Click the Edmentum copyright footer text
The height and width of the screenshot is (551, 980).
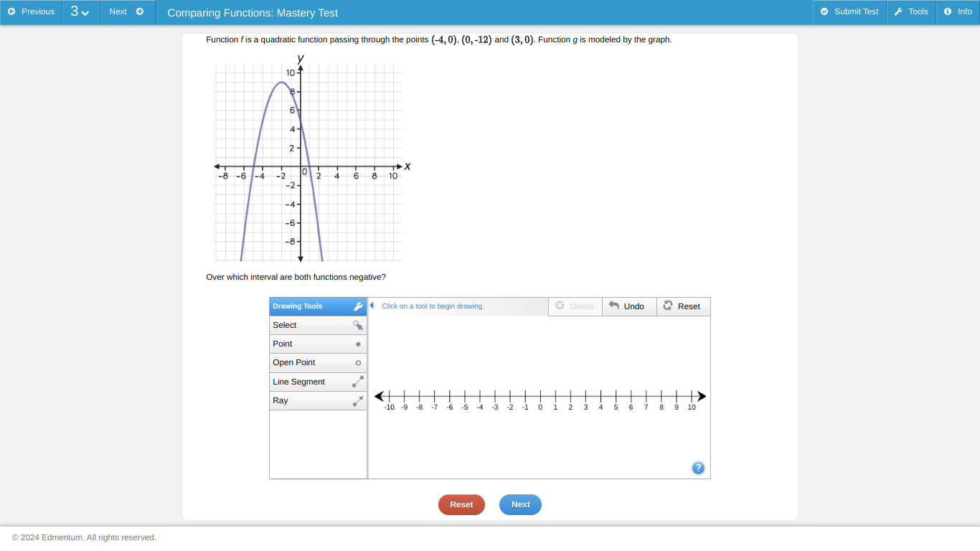(84, 537)
